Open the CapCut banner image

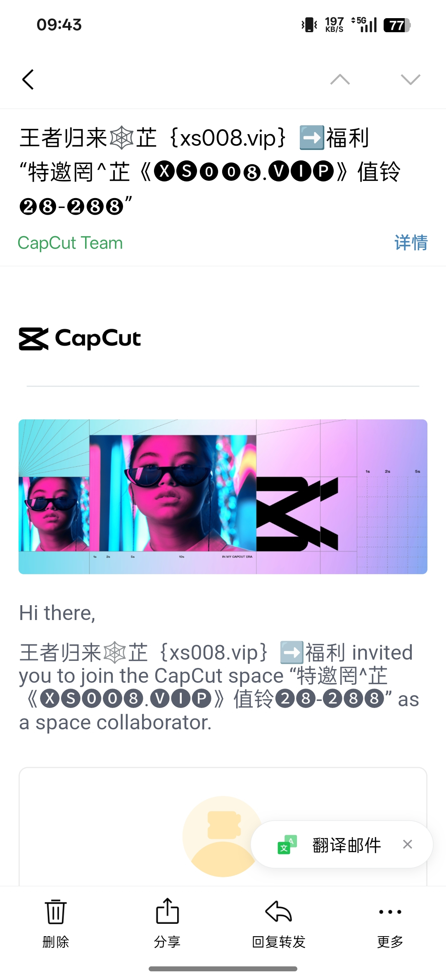click(223, 497)
